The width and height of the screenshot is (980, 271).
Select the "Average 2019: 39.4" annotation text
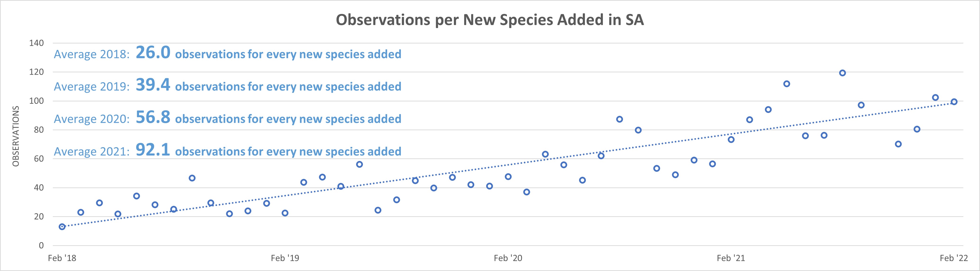click(227, 86)
